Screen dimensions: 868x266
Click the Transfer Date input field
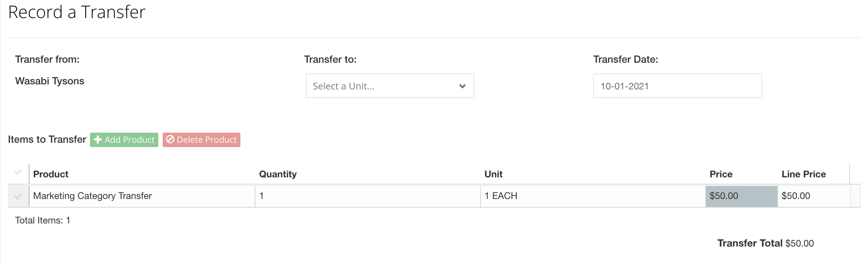point(677,86)
